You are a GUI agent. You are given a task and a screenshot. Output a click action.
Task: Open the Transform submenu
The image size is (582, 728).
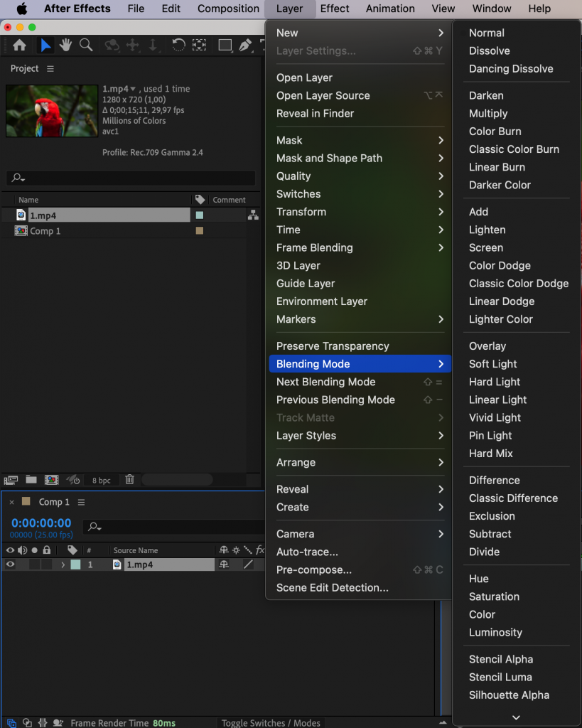(301, 211)
